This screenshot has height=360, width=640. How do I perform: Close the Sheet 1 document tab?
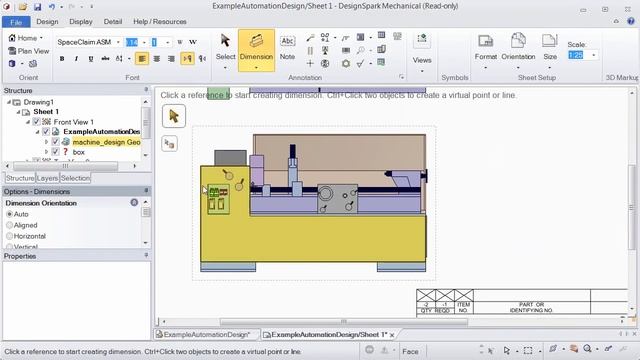pyautogui.click(x=392, y=335)
